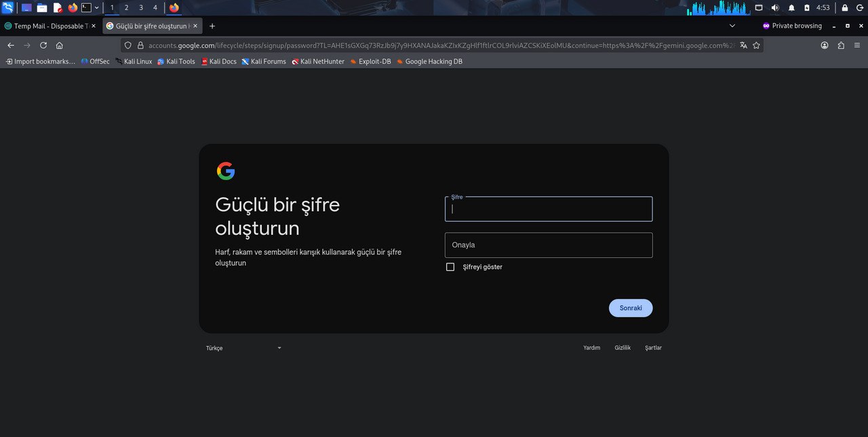Open the file manager from panel
The image size is (868, 437).
(42, 7)
